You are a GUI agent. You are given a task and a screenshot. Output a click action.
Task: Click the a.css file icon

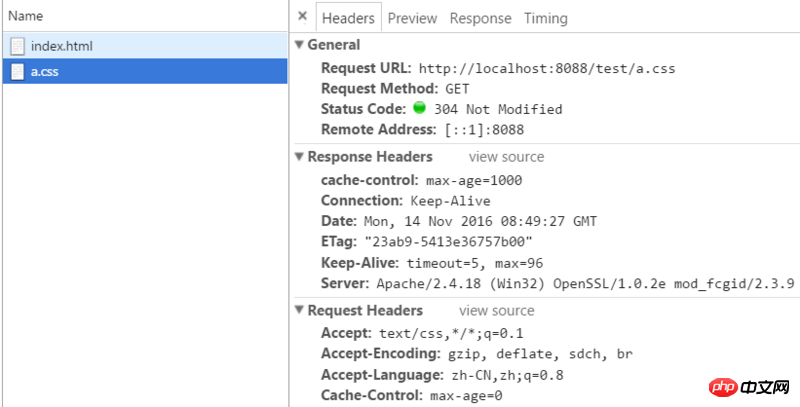click(x=17, y=72)
